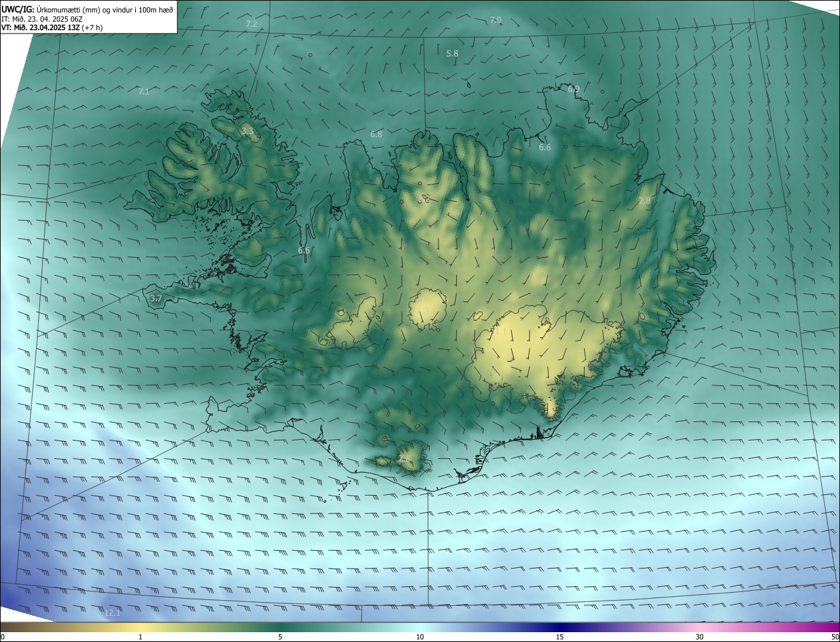Click the 12.1 value above the color scale
This screenshot has height=642, width=840.
(113, 612)
